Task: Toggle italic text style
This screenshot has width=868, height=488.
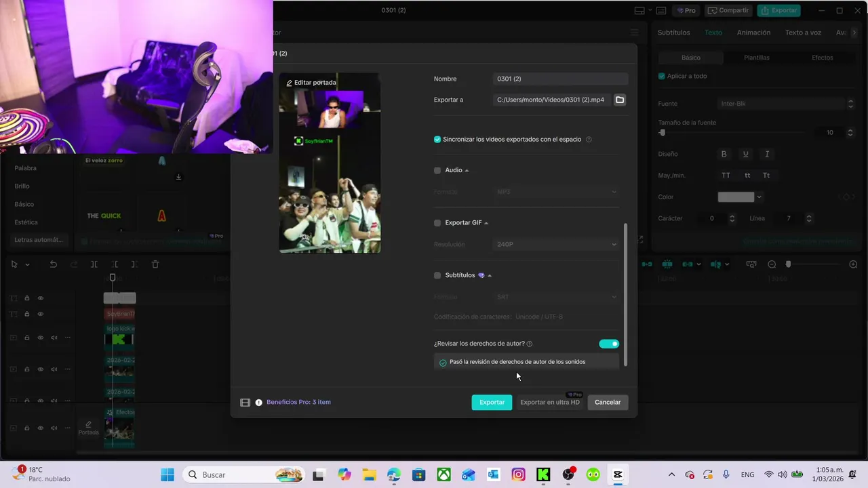Action: (x=767, y=154)
